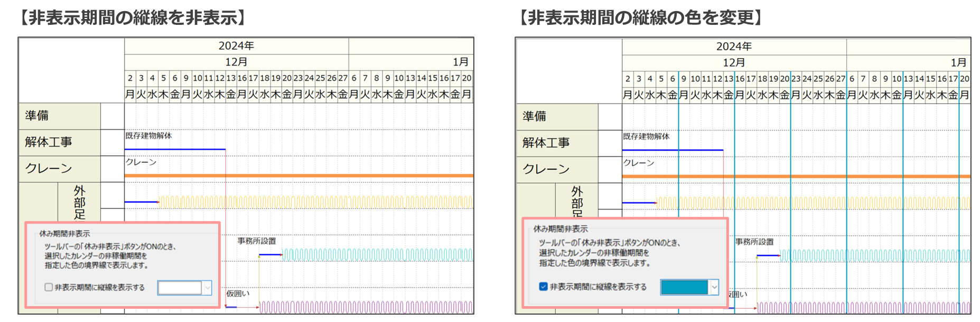
Task: Click the orange クレーン bar in right chart
Action: click(x=796, y=176)
